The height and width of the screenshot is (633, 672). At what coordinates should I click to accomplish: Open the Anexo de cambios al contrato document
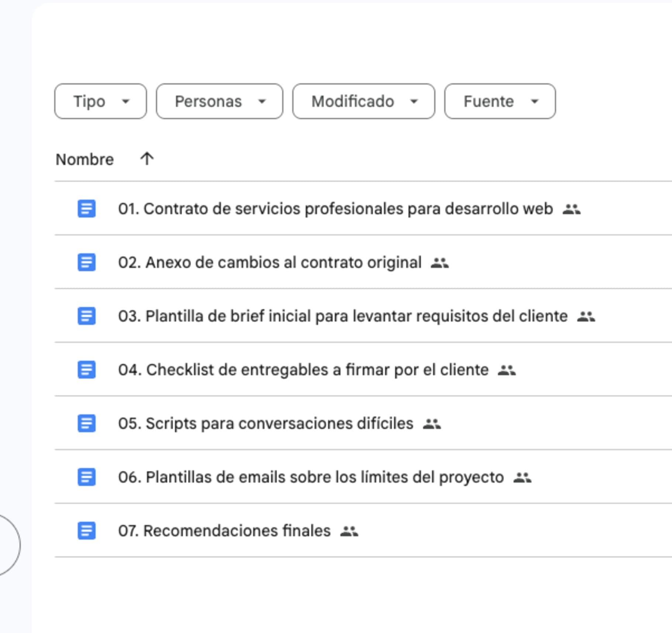(x=270, y=263)
